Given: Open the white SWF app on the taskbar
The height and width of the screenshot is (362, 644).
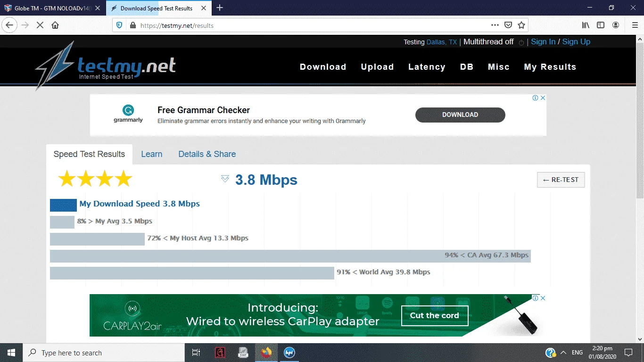Looking at the screenshot, I should tap(243, 353).
